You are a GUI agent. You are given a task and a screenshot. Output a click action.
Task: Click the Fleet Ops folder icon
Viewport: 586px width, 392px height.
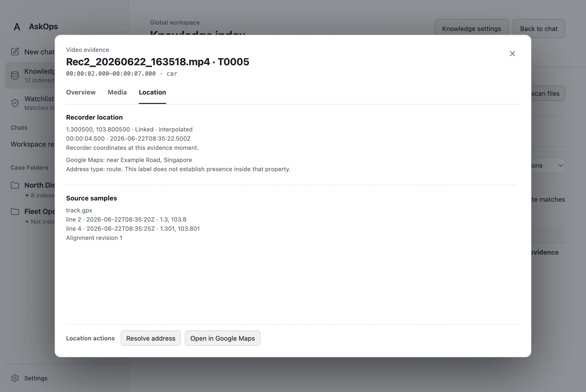[15, 211]
